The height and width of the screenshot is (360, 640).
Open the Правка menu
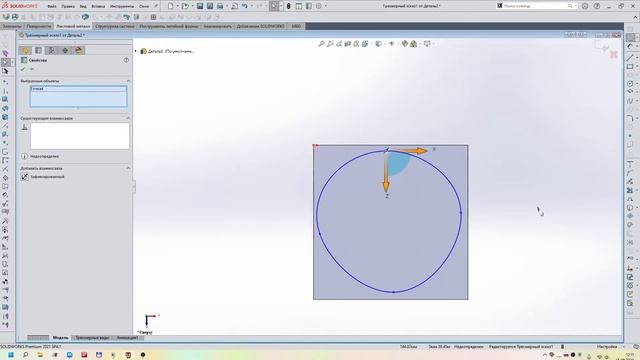pyautogui.click(x=68, y=7)
